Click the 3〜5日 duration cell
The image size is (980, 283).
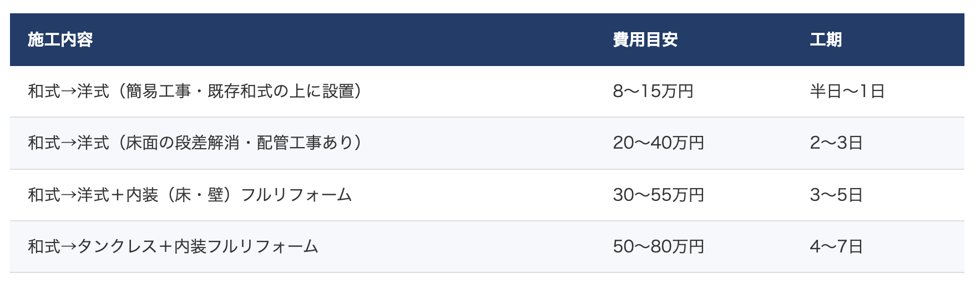[836, 195]
